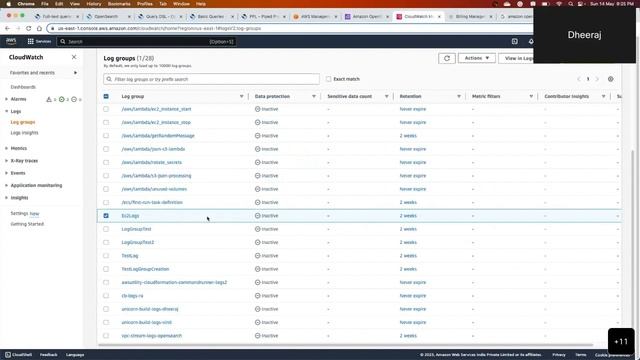The height and width of the screenshot is (360, 640).
Task: Reload the page in Chrome
Action: pos(29,28)
